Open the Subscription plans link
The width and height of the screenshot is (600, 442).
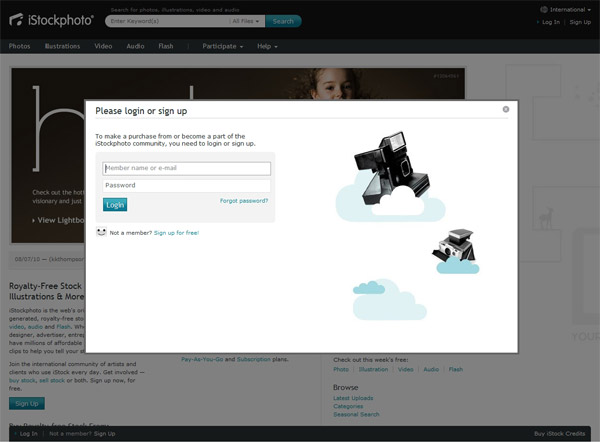coord(254,359)
